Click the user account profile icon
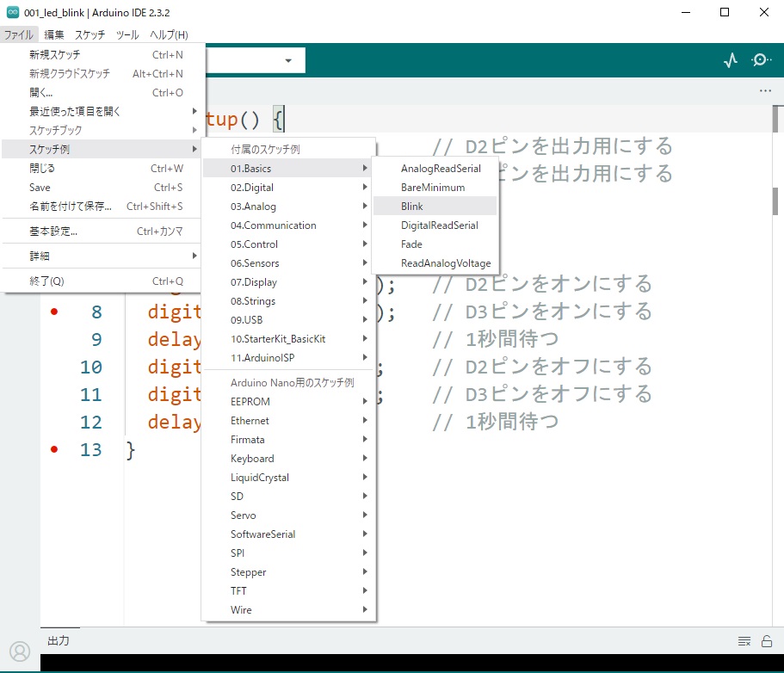 [20, 651]
